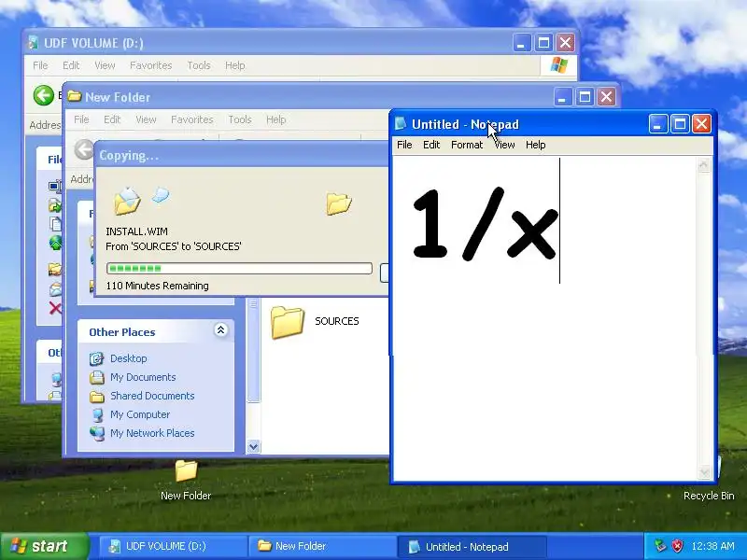747x560 pixels.
Task: Collapse the Other Places panel
Action: coord(220,330)
